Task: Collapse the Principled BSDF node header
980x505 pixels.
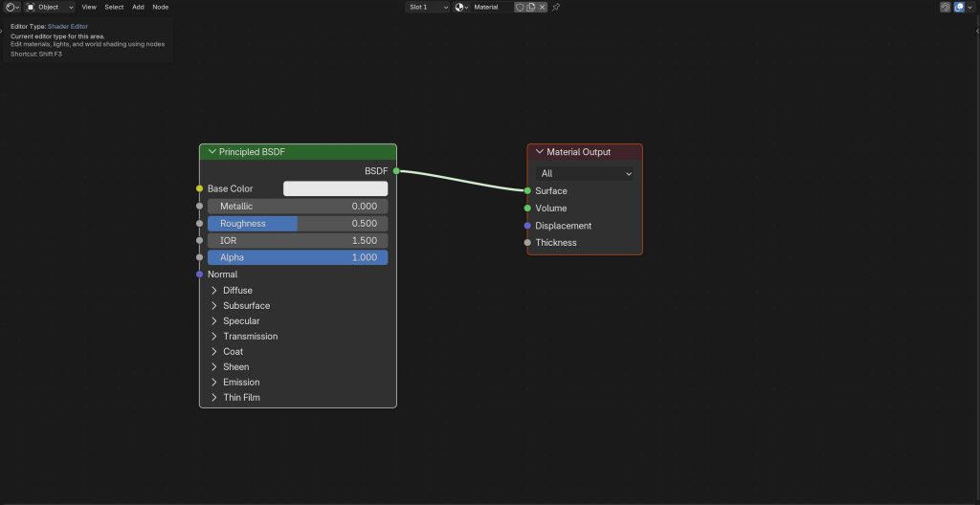Action: click(x=212, y=152)
